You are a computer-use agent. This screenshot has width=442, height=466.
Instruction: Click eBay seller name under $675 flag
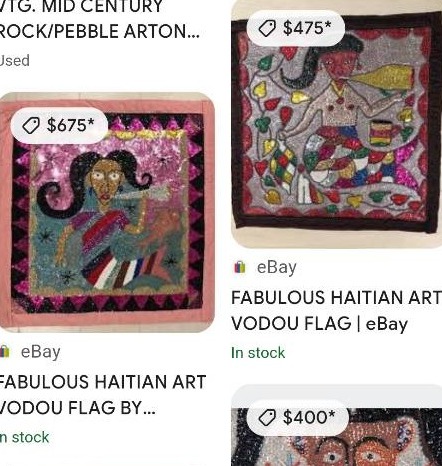pos(41,352)
